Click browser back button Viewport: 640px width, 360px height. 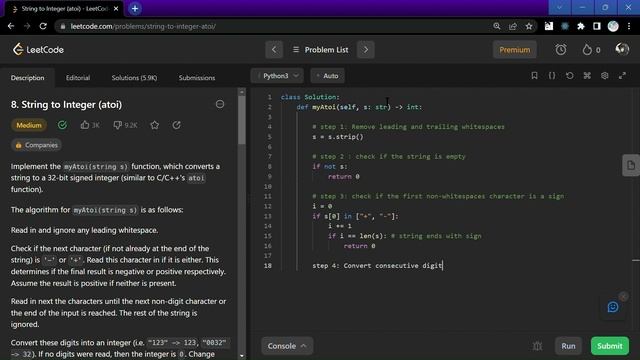11,26
